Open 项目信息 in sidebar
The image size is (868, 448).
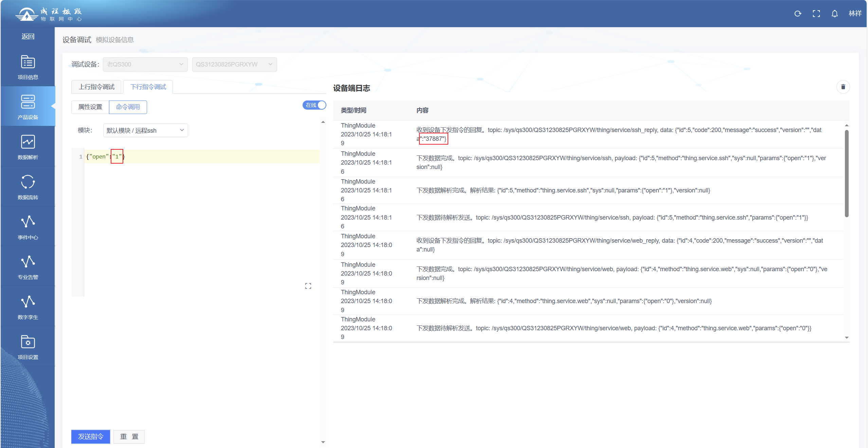click(x=28, y=67)
